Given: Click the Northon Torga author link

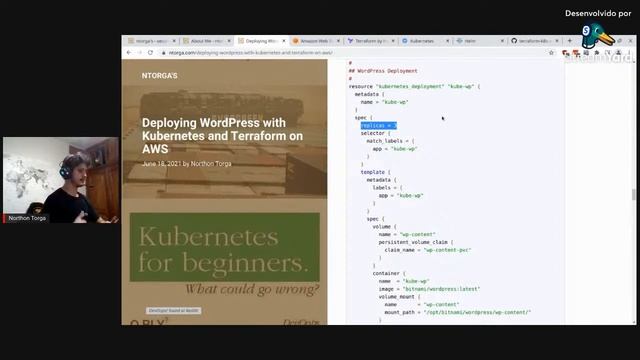Looking at the screenshot, I should [211, 164].
